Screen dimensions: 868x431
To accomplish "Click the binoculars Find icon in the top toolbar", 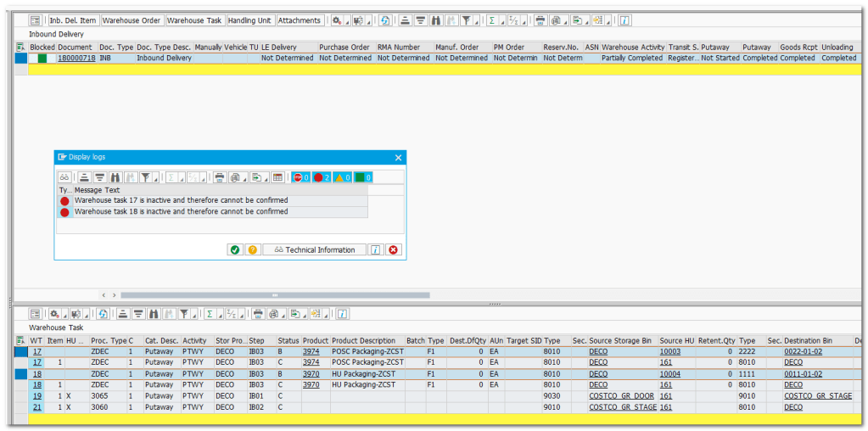I will pos(435,20).
